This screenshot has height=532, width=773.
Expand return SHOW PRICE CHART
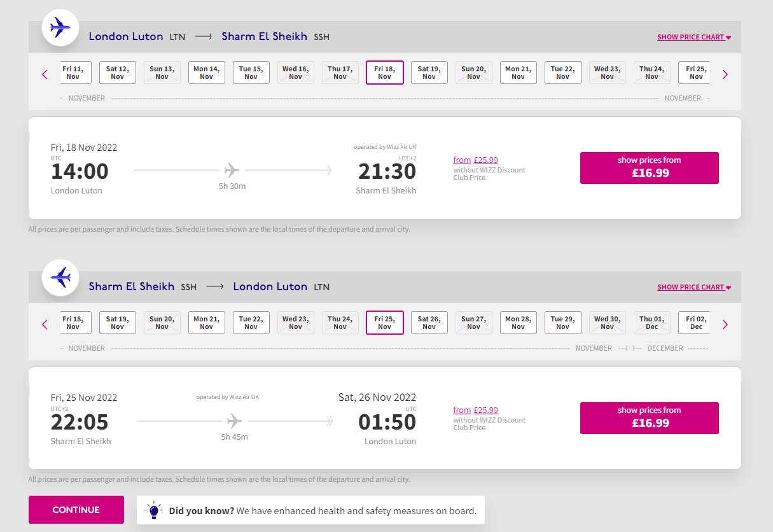694,287
